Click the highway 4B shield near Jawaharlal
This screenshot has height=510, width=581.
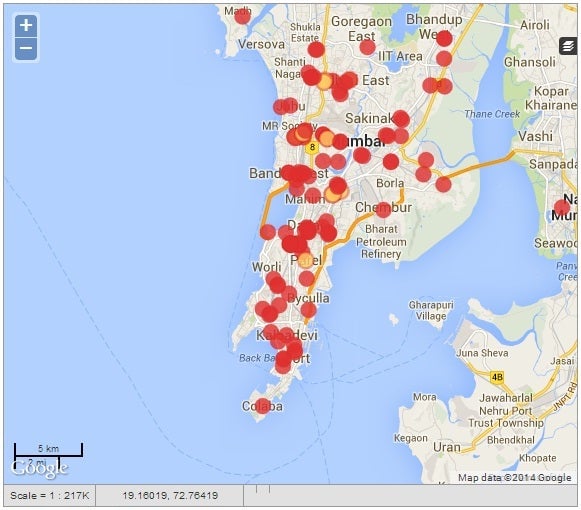(x=497, y=377)
